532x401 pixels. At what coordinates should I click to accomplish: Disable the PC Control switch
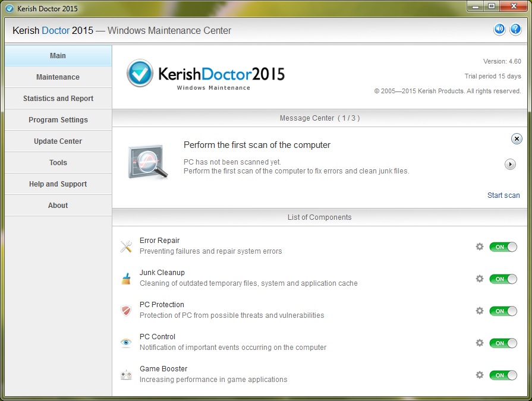[x=503, y=343]
